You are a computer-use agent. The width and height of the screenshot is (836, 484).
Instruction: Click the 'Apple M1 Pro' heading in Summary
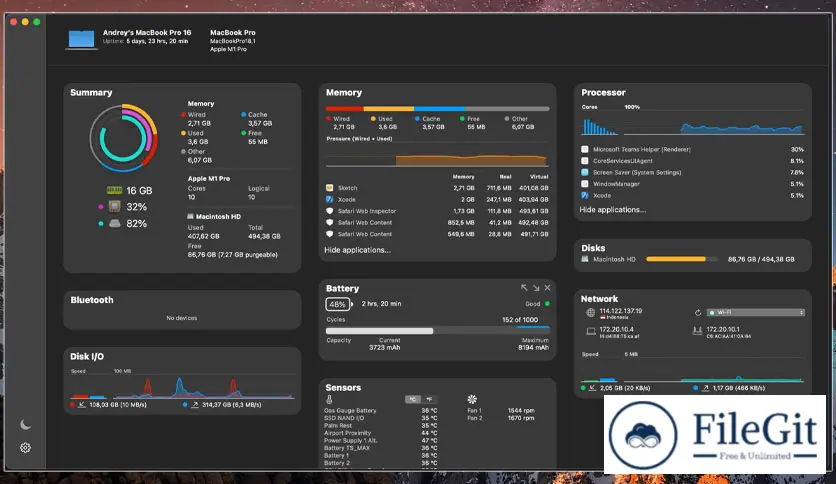[209, 179]
